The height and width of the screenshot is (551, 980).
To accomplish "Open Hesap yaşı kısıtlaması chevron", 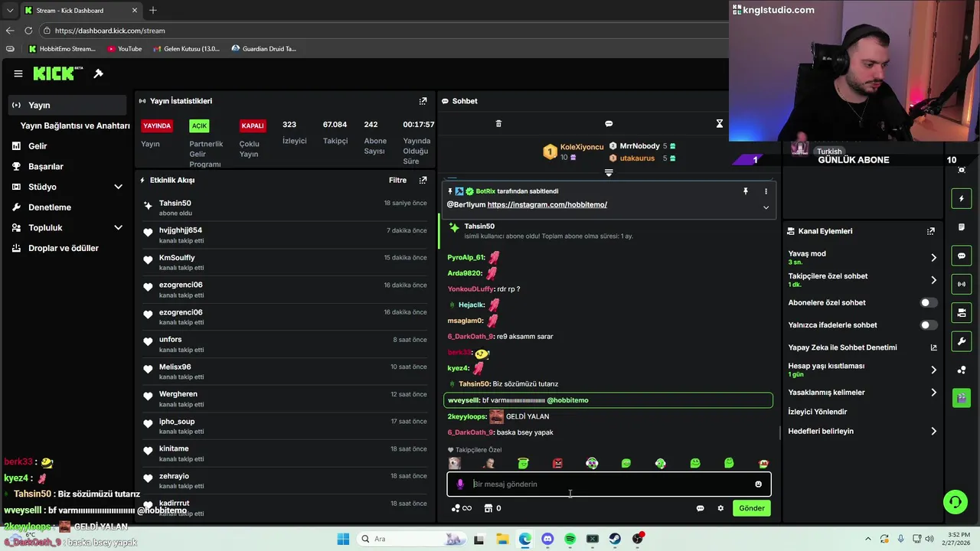I will click(933, 370).
